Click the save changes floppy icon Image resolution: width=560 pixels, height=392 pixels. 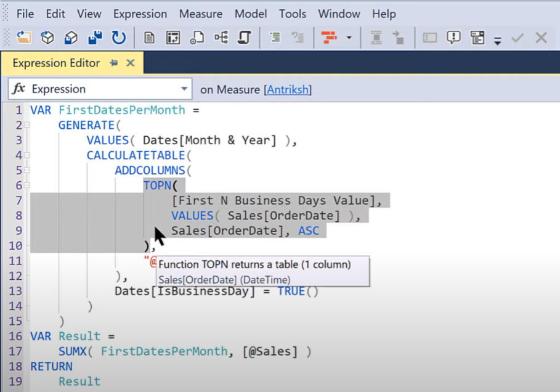click(95, 38)
